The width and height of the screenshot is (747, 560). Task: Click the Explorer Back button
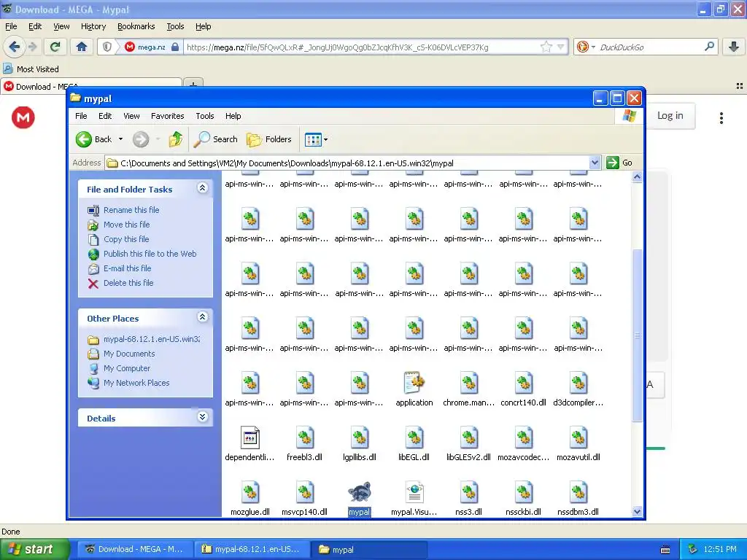[94, 139]
